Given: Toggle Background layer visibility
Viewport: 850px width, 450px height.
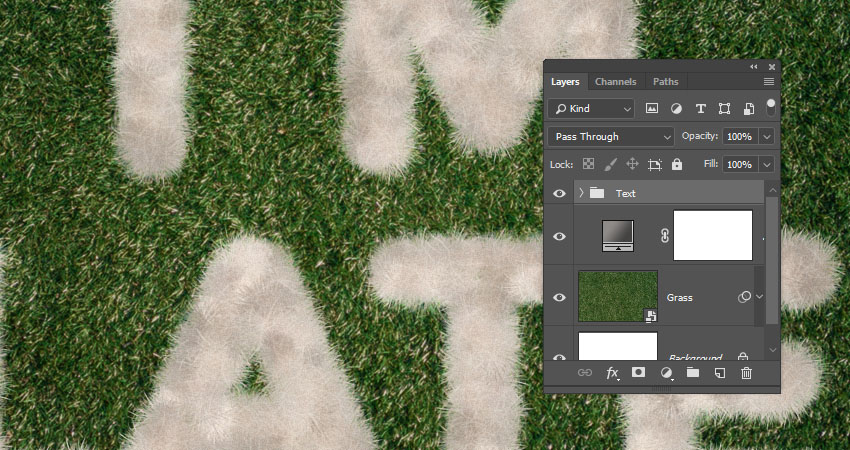Looking at the screenshot, I should [x=559, y=357].
